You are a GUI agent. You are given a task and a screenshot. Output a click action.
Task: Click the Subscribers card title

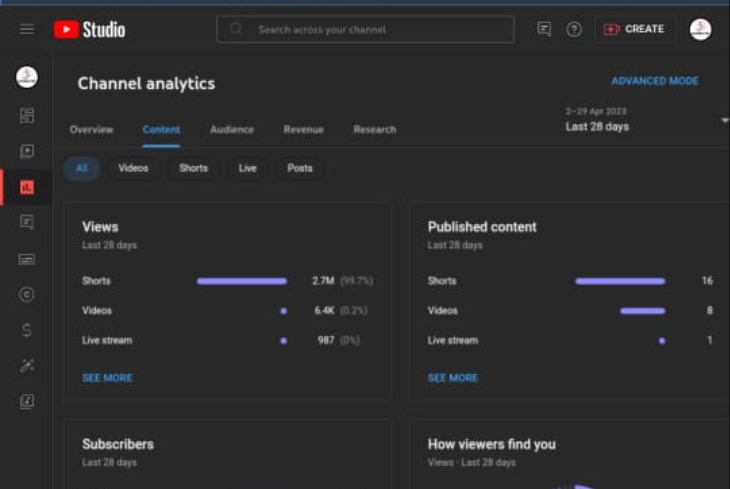tap(118, 444)
